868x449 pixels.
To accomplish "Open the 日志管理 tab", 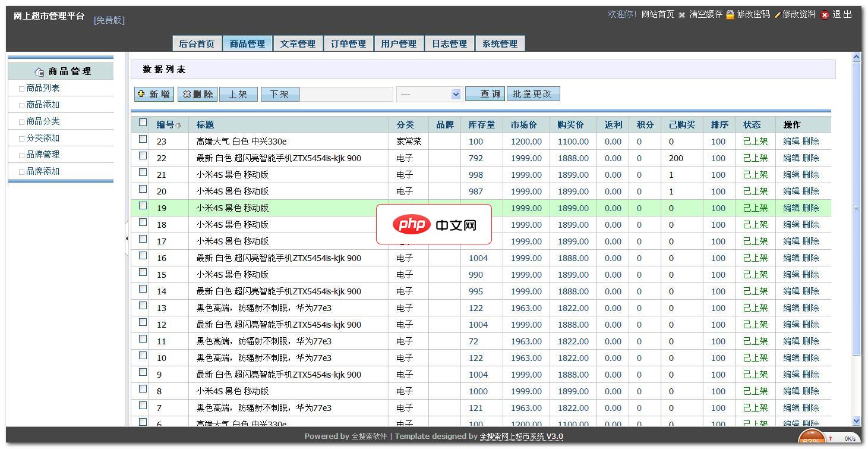I will 449,43.
